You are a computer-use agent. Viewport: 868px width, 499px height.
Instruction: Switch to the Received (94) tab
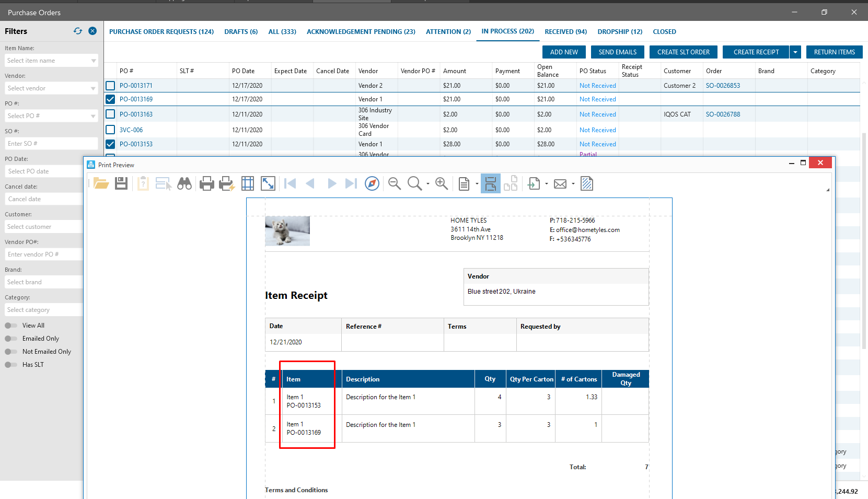565,32
